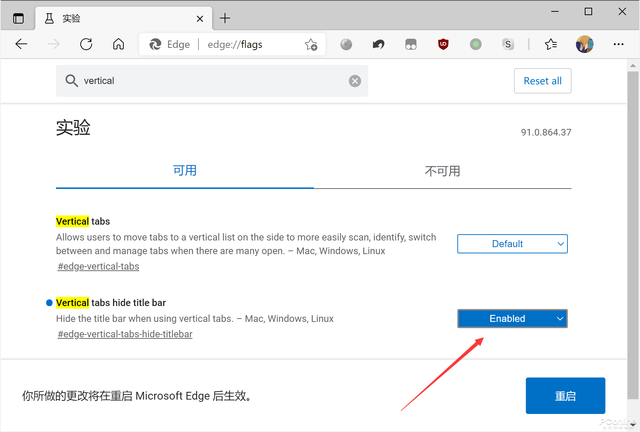The image size is (640, 432).
Task: Go back to previous page
Action: coord(21,44)
